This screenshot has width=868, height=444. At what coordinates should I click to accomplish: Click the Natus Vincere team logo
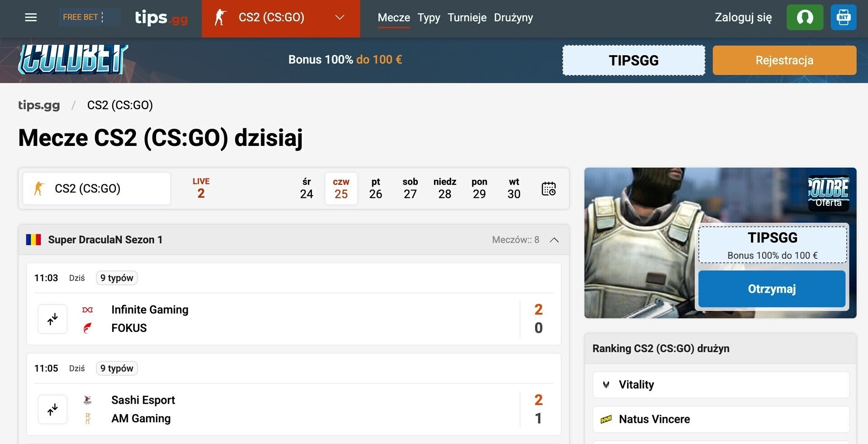[606, 420]
